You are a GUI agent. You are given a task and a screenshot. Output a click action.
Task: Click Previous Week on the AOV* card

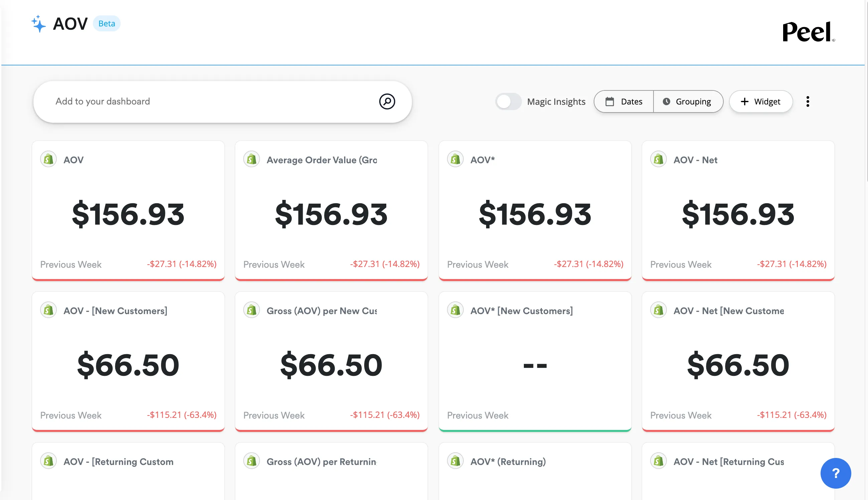click(477, 265)
